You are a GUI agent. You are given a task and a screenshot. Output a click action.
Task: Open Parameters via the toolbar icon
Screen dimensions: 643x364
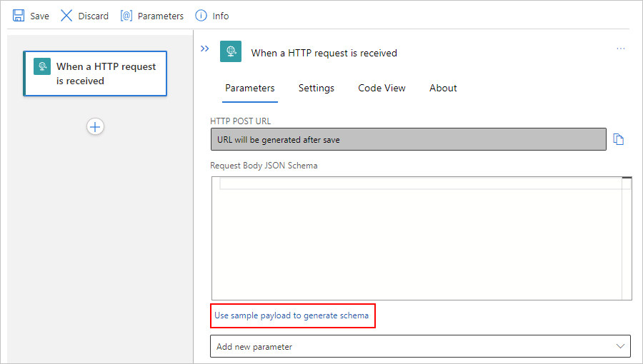pos(126,16)
